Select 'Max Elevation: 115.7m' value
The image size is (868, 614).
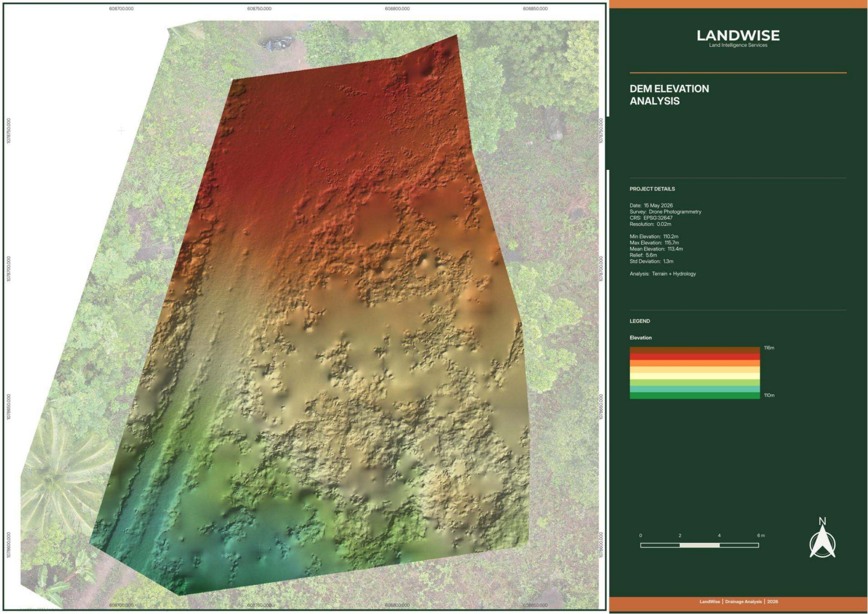point(654,243)
